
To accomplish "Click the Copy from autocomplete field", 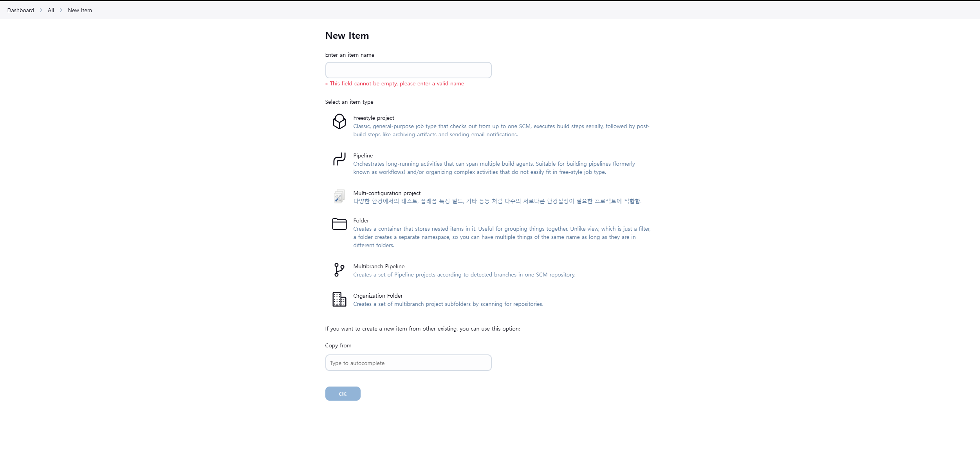I will click(408, 363).
